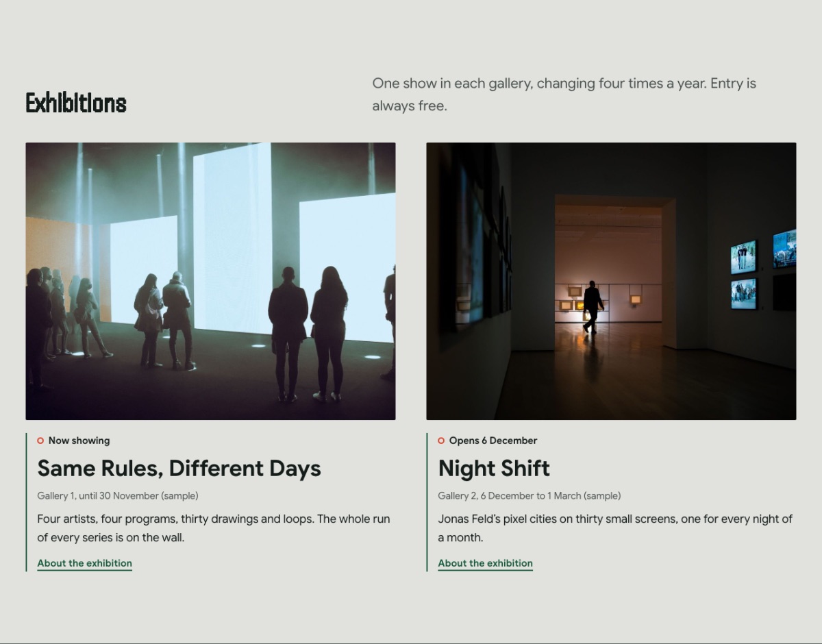Click the green vertical bar beside Same Rules card
822x644 pixels.
[26, 502]
